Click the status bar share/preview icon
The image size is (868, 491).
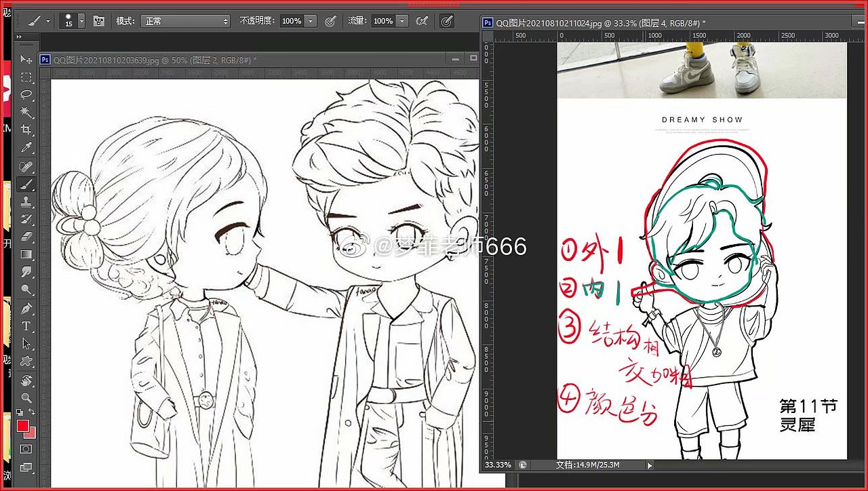pos(524,465)
